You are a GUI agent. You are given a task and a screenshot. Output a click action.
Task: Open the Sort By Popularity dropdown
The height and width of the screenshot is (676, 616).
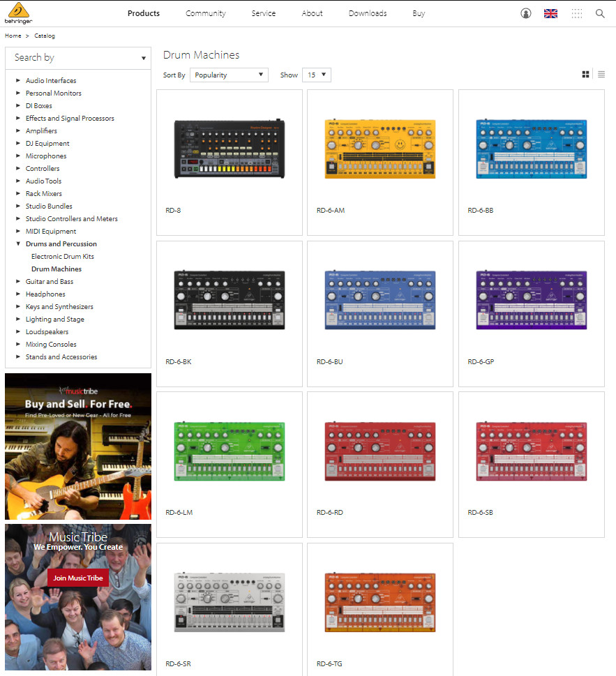[229, 75]
